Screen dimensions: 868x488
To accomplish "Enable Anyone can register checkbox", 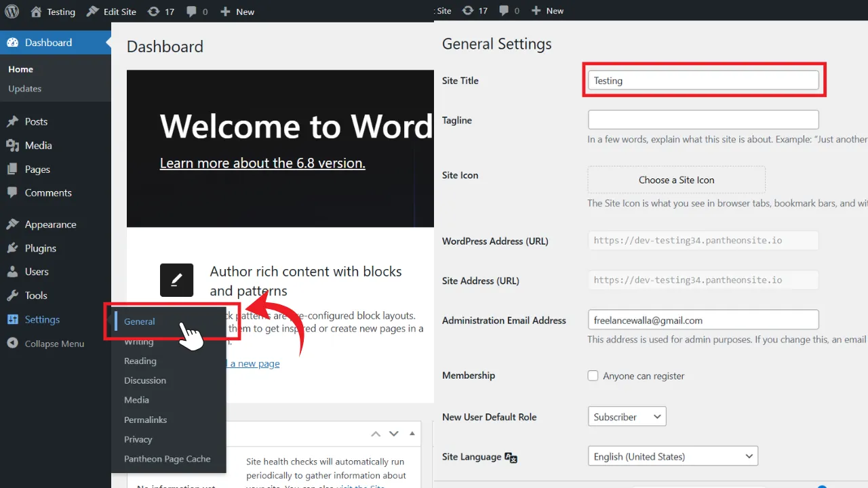I will pos(593,375).
